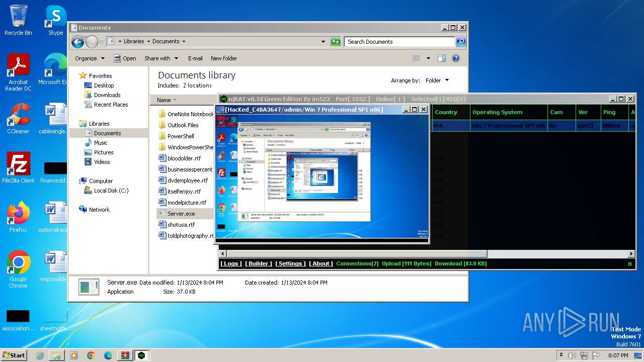Open the njRAT Builder menu
644x362 pixels.
click(259, 263)
